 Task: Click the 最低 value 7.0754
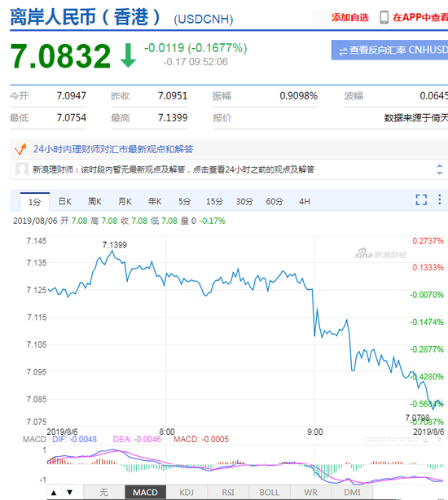[x=72, y=117]
